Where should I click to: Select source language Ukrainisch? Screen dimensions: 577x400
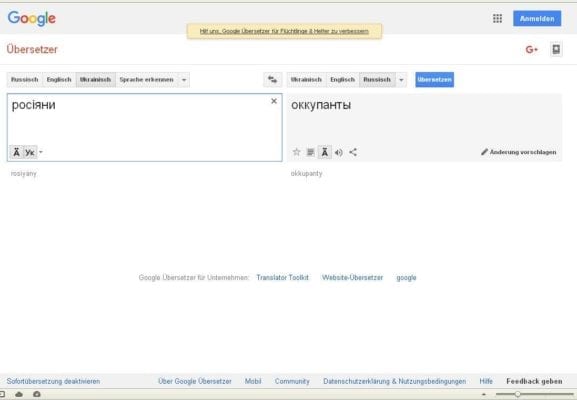(x=95, y=79)
